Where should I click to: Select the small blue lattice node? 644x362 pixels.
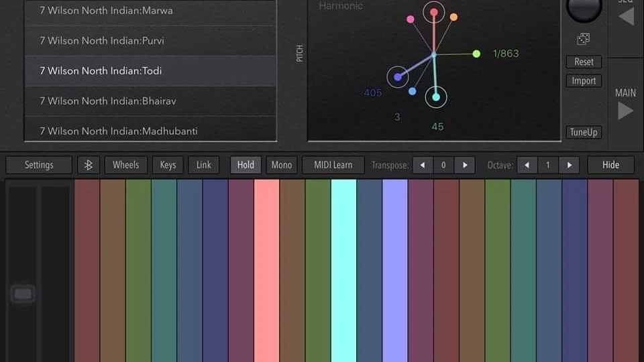coord(413,92)
